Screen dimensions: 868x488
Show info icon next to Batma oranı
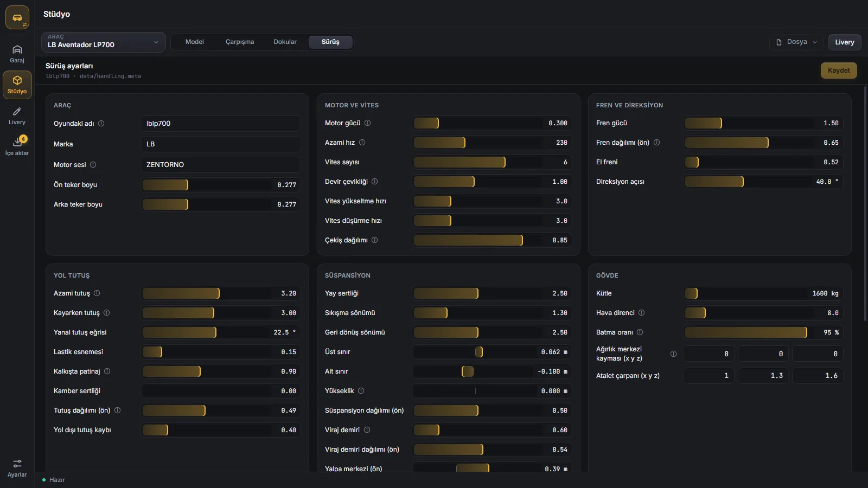coord(640,332)
